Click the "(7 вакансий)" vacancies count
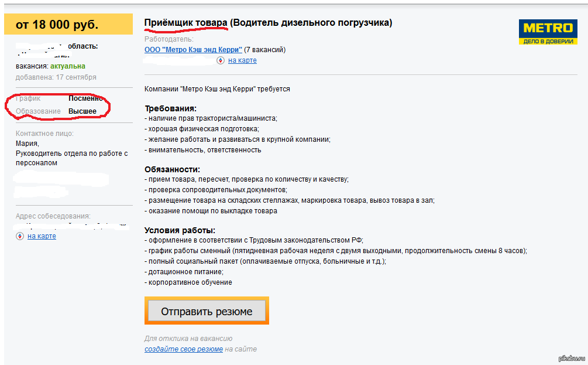The image size is (588, 365). coord(265,50)
